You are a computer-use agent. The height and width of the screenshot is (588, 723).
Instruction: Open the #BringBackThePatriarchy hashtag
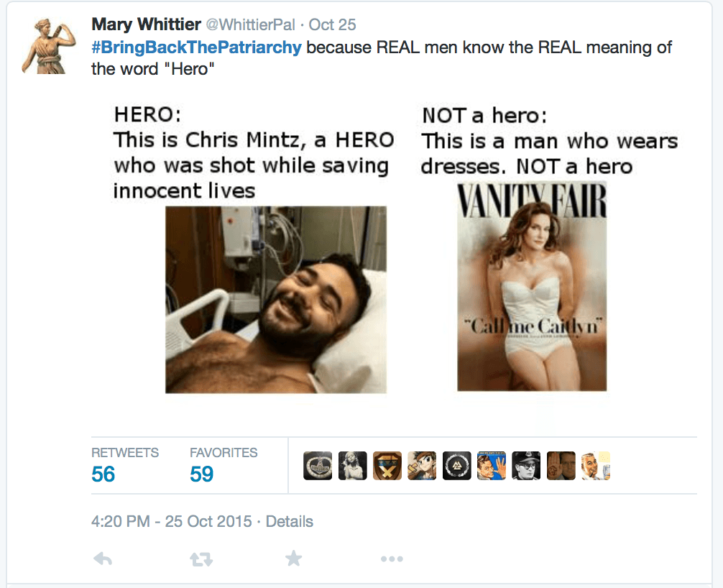coord(198,48)
